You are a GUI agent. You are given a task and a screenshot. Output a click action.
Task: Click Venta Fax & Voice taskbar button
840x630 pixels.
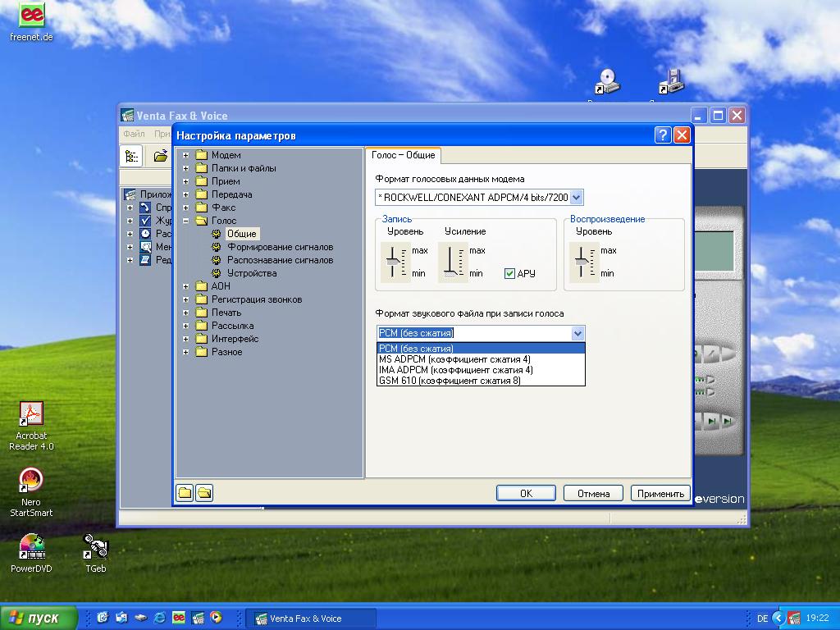tap(311, 619)
